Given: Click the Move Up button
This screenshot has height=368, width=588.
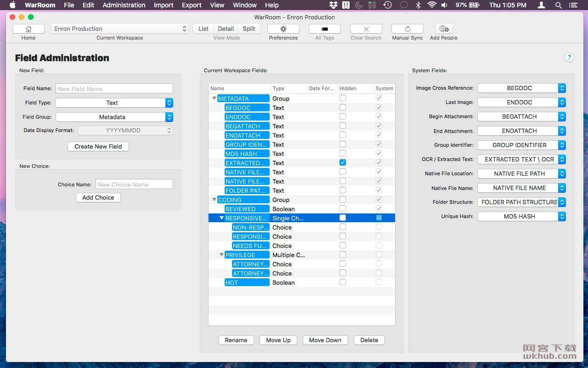Looking at the screenshot, I should (x=278, y=340).
